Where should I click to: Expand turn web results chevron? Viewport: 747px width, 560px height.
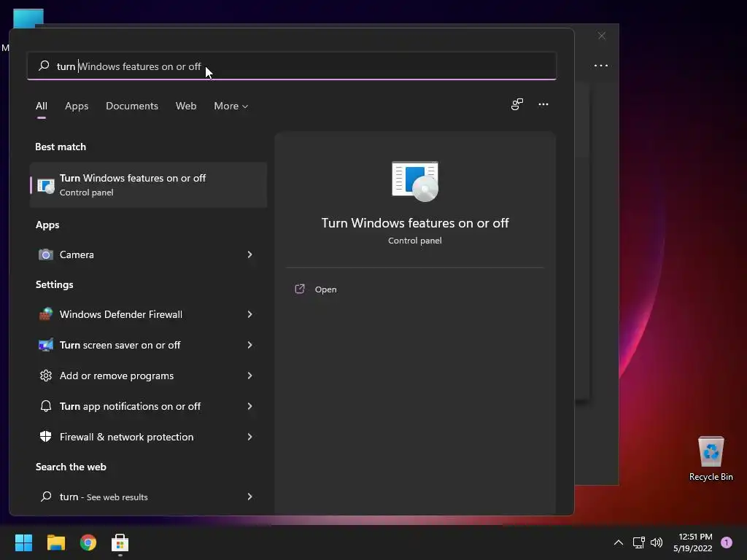pos(249,497)
